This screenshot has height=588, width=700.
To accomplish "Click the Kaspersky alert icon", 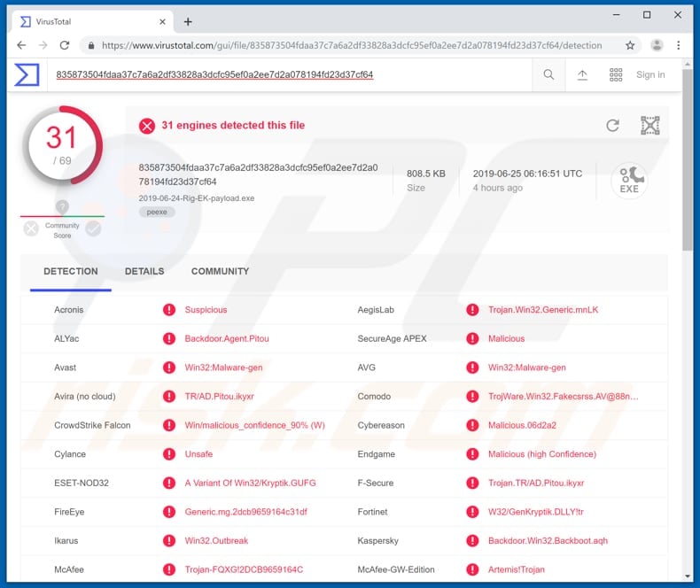I will coord(472,541).
